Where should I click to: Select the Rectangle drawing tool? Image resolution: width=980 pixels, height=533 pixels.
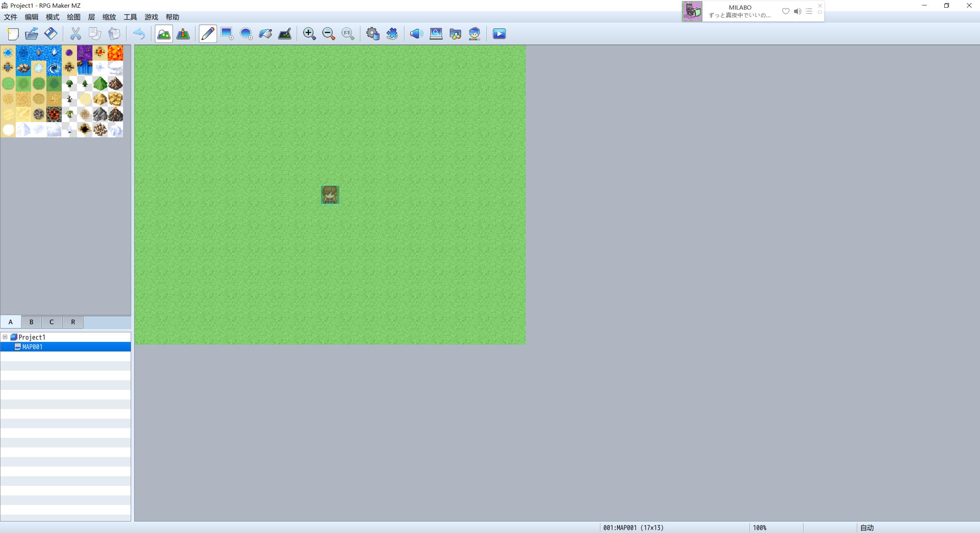[x=227, y=34]
